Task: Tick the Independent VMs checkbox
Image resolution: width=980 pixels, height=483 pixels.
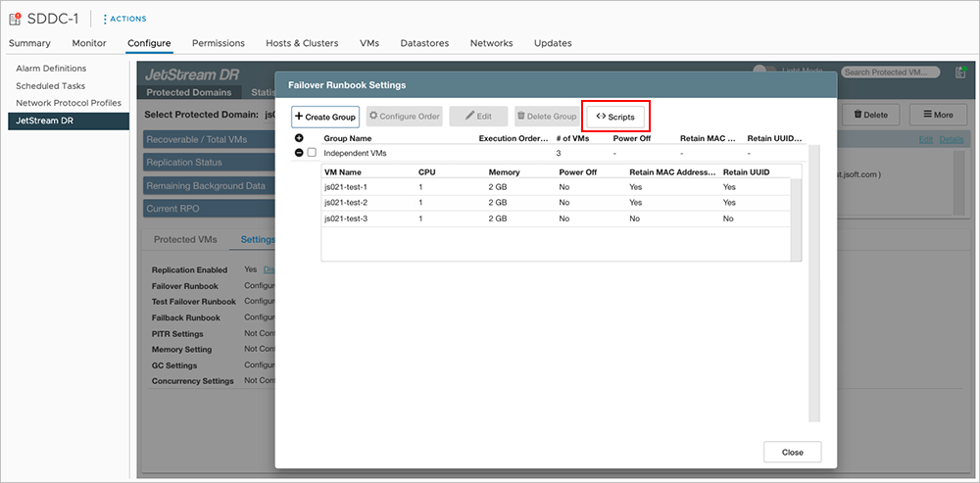Action: coord(312,153)
